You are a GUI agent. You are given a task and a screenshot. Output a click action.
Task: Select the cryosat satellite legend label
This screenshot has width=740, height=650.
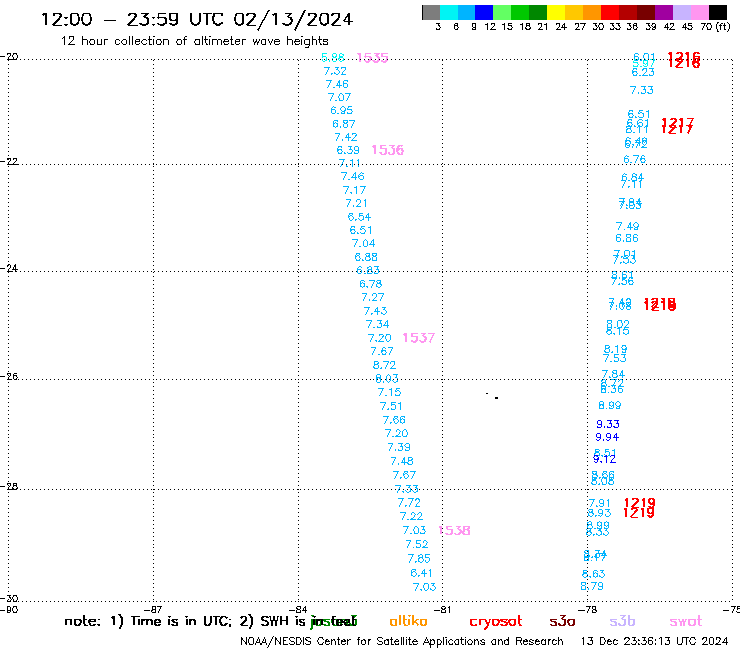tap(496, 622)
